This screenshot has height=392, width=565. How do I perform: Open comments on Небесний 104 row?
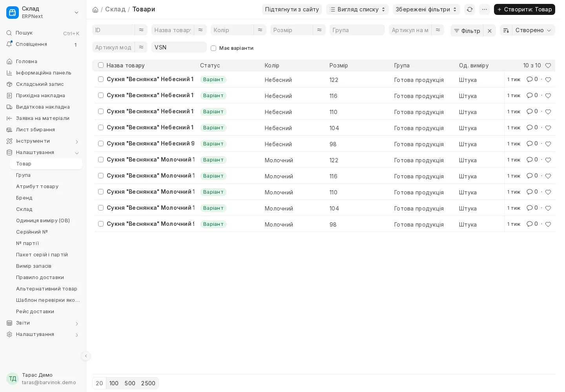tap(532, 127)
